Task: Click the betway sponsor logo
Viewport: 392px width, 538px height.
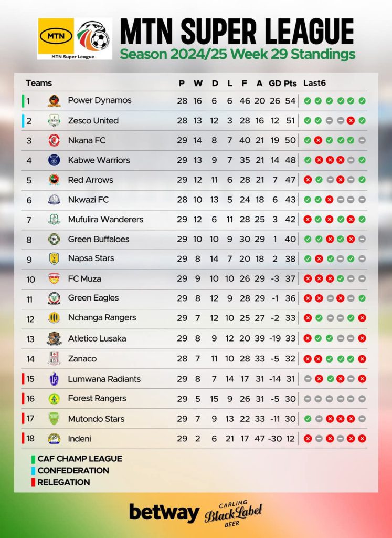Action: [164, 513]
